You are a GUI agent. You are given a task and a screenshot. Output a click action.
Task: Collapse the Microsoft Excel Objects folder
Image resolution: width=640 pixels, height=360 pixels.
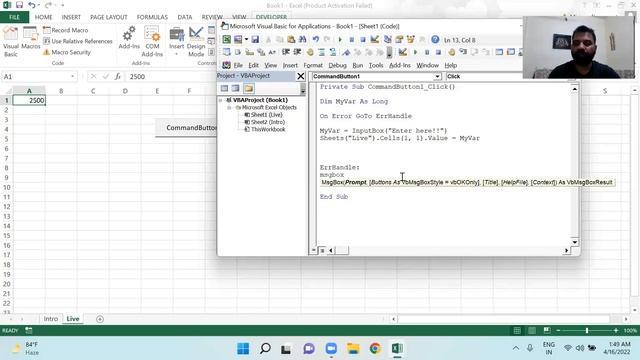point(229,107)
